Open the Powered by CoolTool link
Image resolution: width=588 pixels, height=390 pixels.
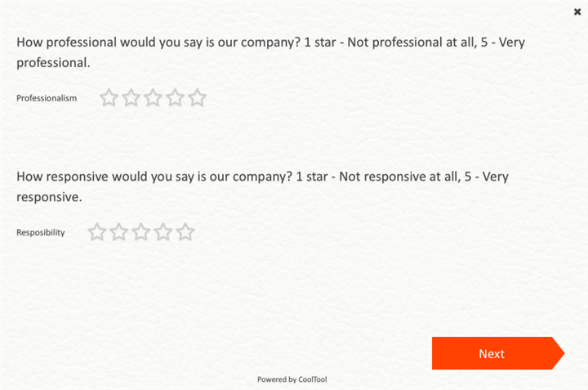pyautogui.click(x=292, y=379)
